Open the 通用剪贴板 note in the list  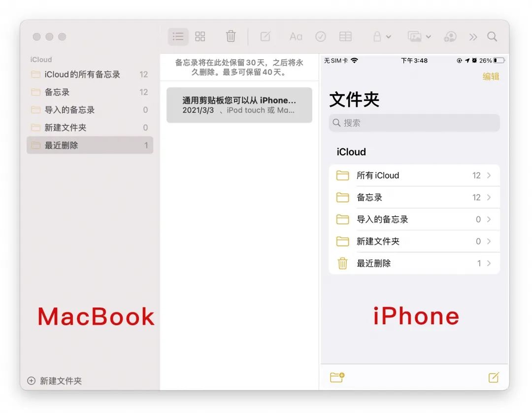(239, 104)
